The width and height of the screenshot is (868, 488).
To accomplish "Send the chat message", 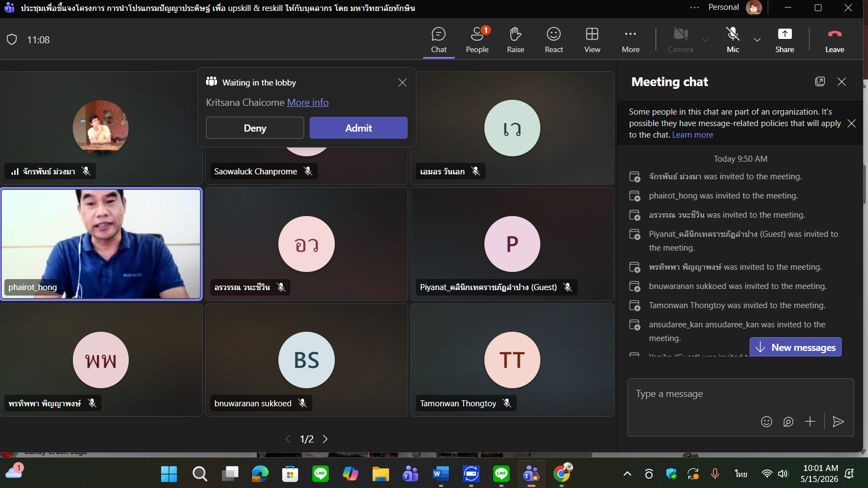I will click(838, 421).
